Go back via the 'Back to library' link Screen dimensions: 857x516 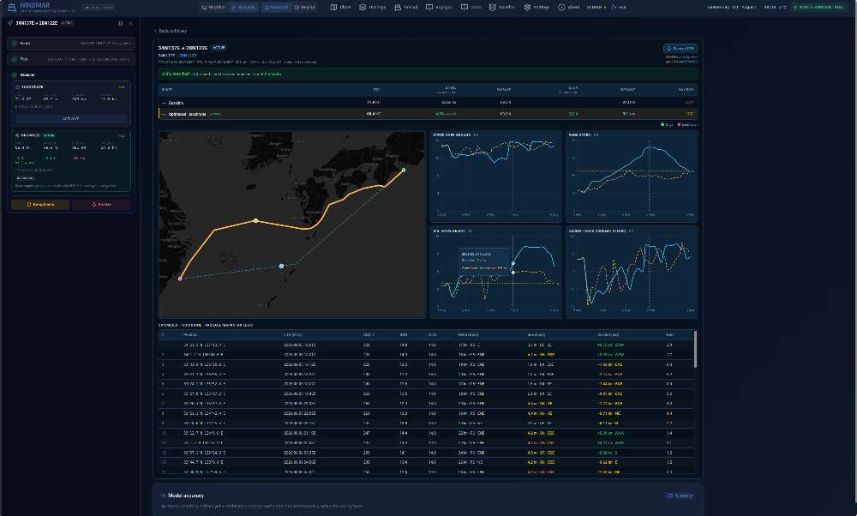coord(171,31)
